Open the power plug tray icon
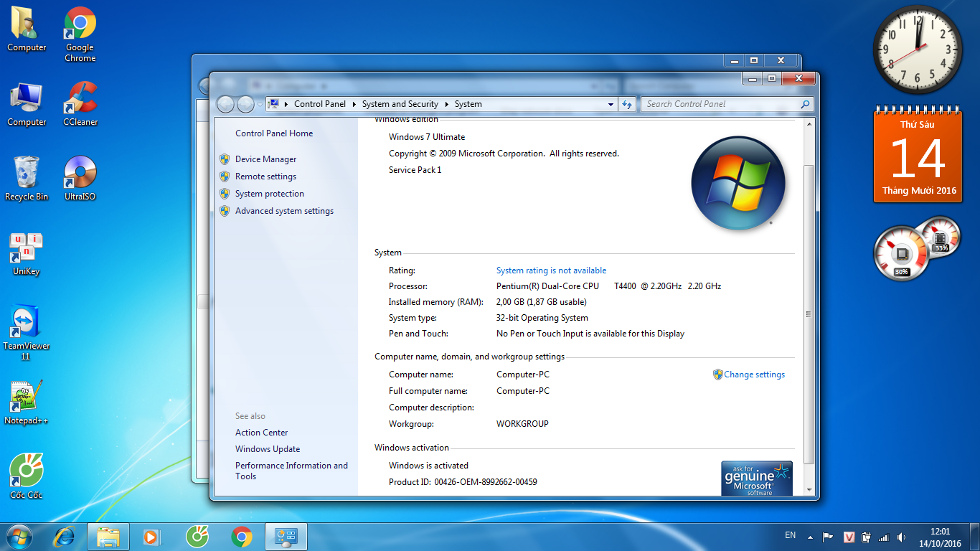The image size is (980, 551). (x=866, y=537)
